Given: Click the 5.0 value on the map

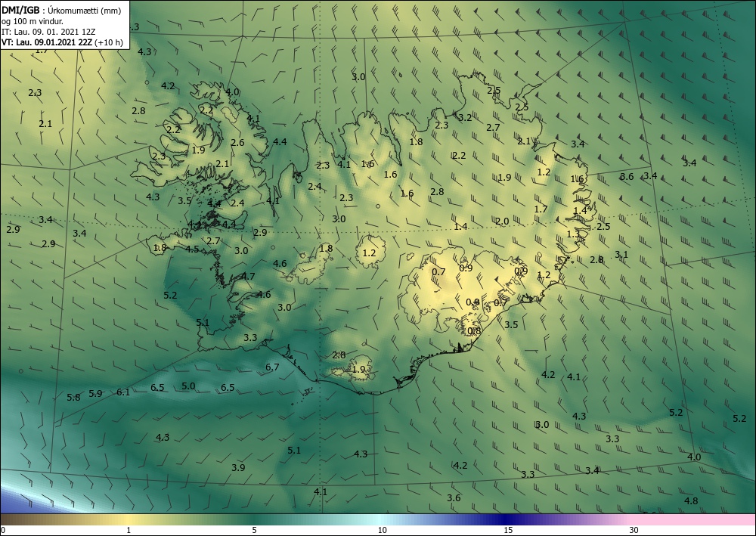Looking at the screenshot, I should 188,386.
